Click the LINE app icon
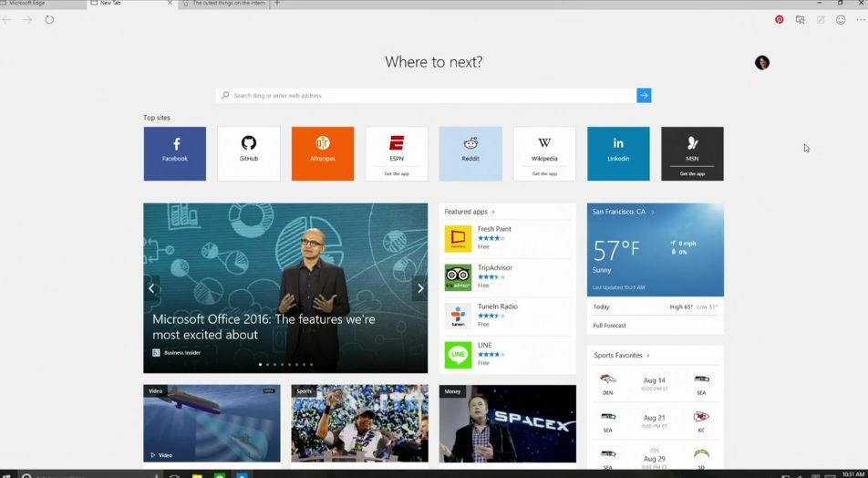This screenshot has width=868, height=478. pyautogui.click(x=458, y=355)
